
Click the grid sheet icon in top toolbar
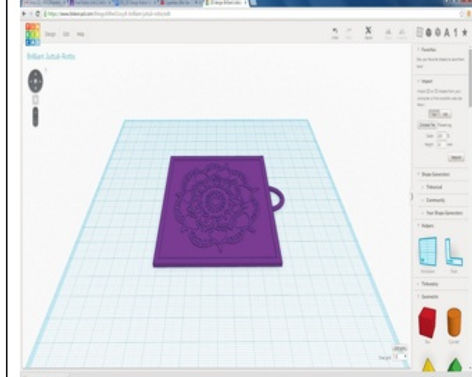(420, 32)
